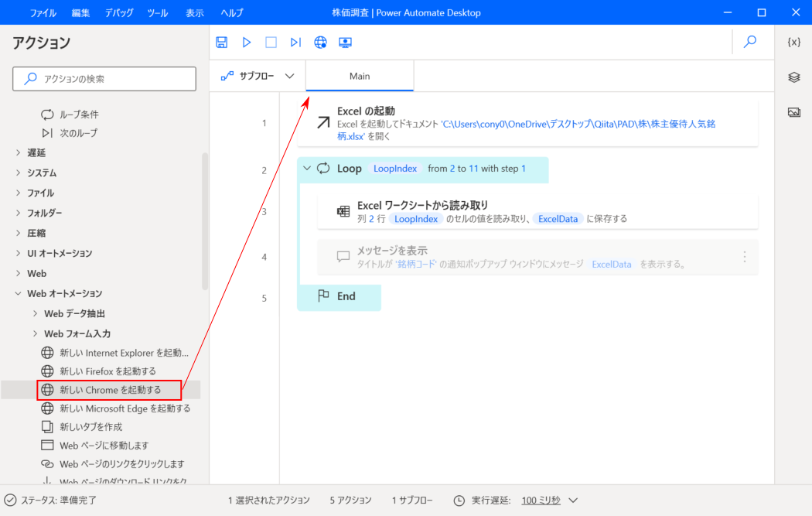This screenshot has width=812, height=516.
Task: Open the 表示 menu
Action: 195,12
